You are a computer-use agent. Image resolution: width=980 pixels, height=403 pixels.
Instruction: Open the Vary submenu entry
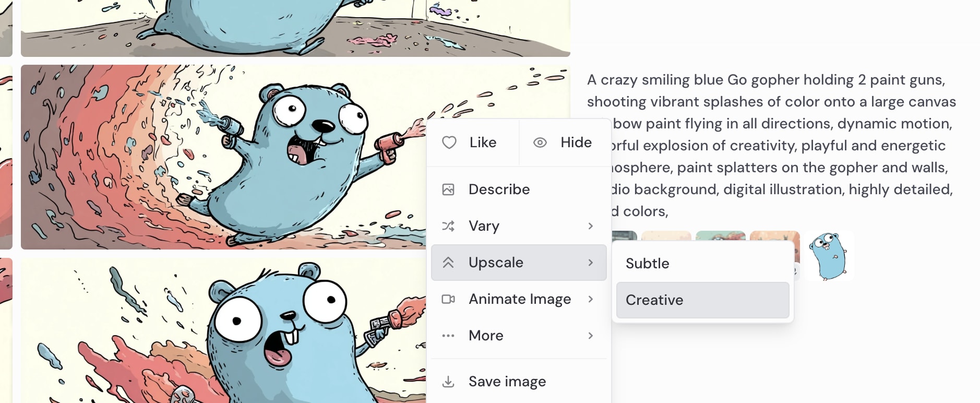click(x=519, y=226)
